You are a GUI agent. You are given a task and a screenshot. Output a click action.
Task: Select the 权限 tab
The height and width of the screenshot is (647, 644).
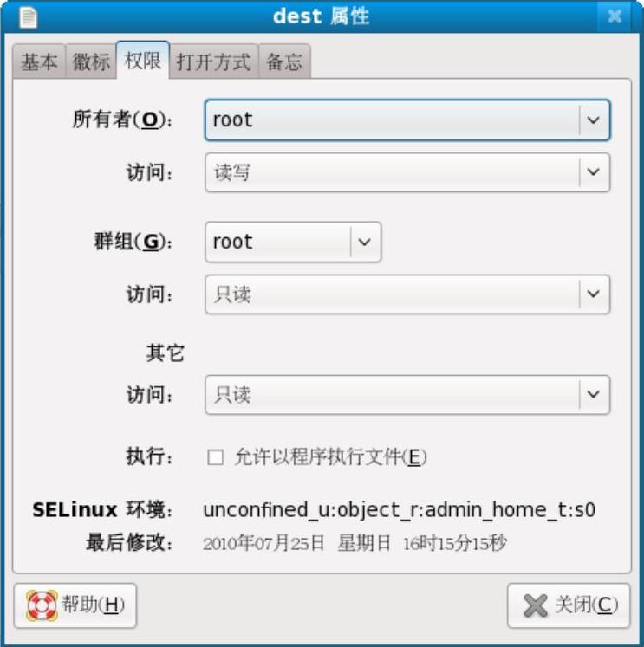(x=143, y=61)
